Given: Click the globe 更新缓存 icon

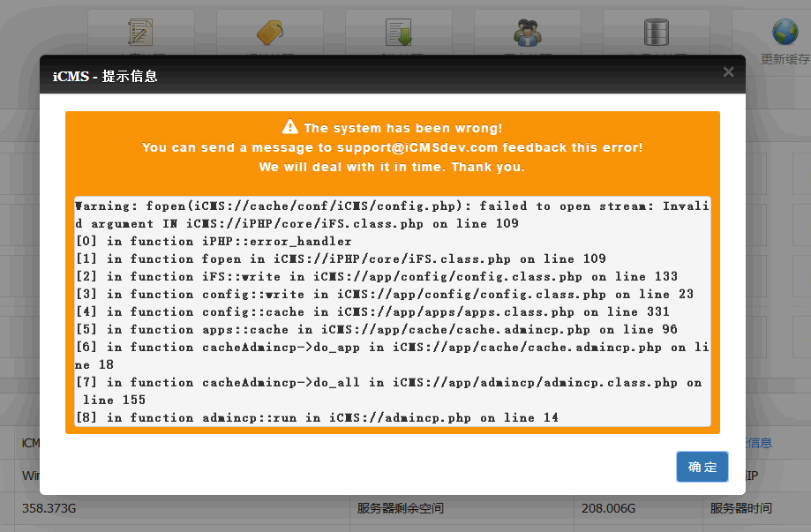Looking at the screenshot, I should click(x=785, y=32).
